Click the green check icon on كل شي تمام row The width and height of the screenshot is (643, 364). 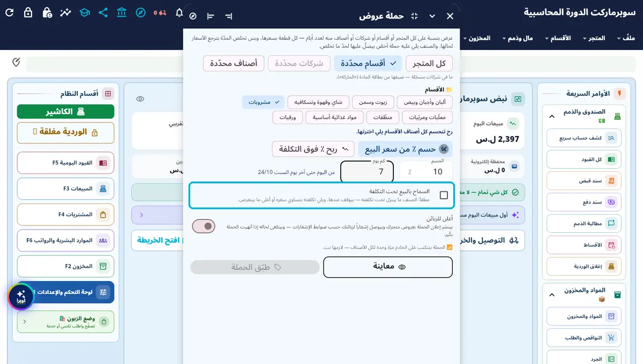pos(515,192)
